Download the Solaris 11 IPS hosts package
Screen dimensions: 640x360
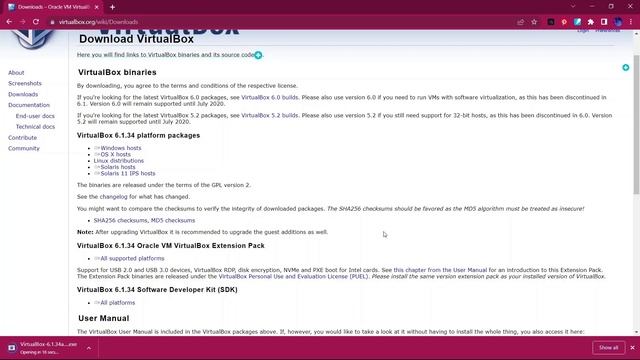(x=128, y=173)
